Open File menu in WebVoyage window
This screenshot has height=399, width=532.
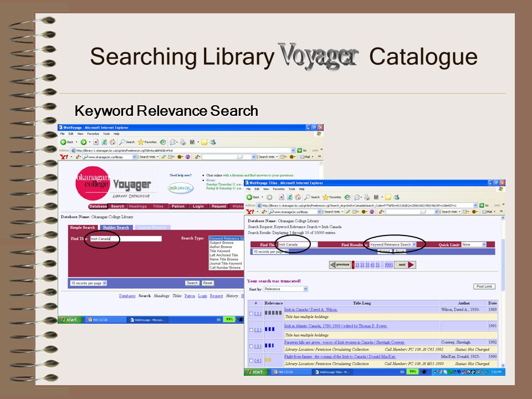point(62,134)
